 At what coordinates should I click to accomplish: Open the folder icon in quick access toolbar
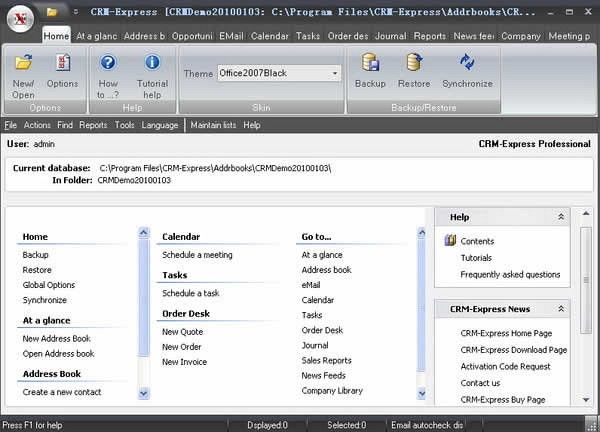tap(52, 12)
